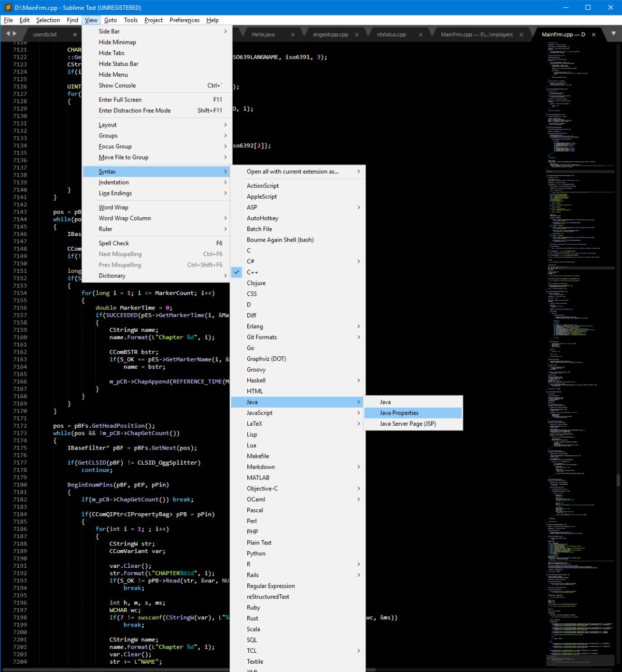
Task: Expand the JavaScript syntax submenu
Action: coord(298,413)
